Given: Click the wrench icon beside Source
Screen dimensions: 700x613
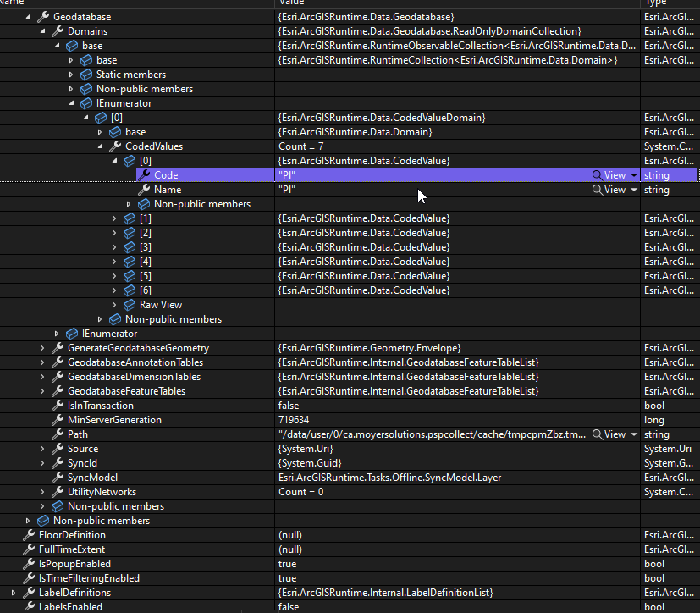Looking at the screenshot, I should point(58,449).
